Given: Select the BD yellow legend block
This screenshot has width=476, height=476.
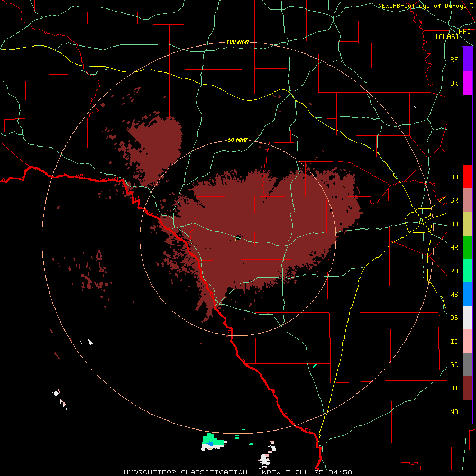Looking at the screenshot, I should point(467,224).
